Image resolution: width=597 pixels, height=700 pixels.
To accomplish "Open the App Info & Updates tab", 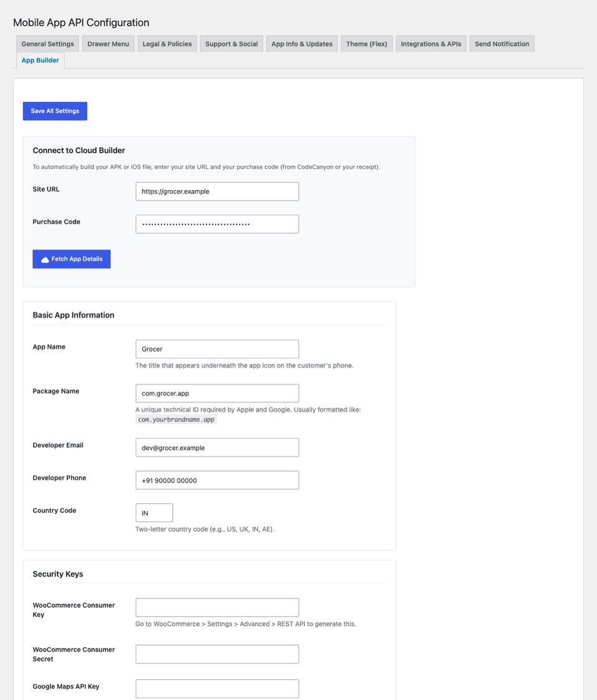I will pyautogui.click(x=302, y=44).
